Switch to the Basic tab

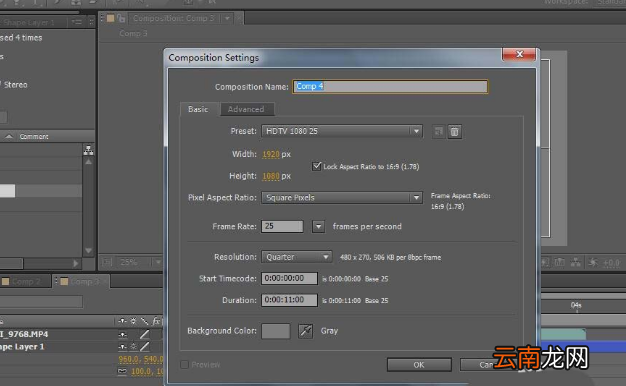pyautogui.click(x=198, y=109)
